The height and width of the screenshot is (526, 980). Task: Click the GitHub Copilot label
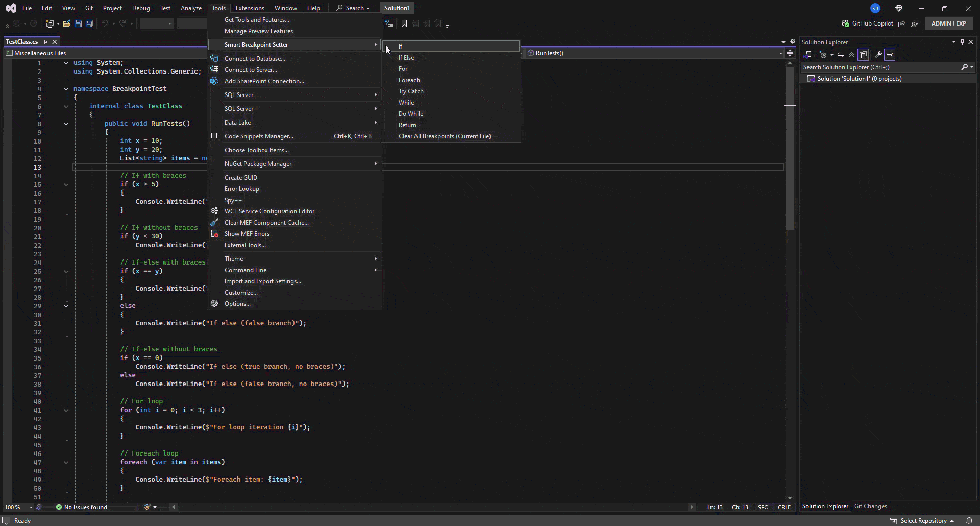point(873,23)
